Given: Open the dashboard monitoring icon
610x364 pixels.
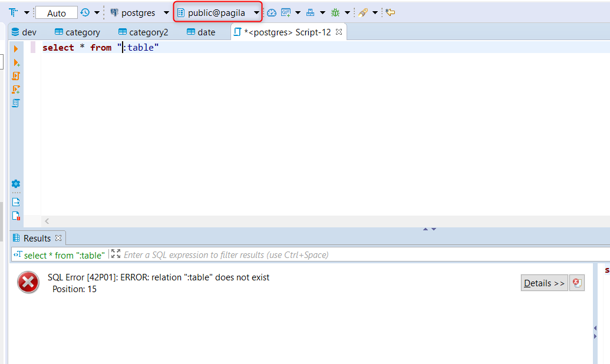Looking at the screenshot, I should 271,12.
